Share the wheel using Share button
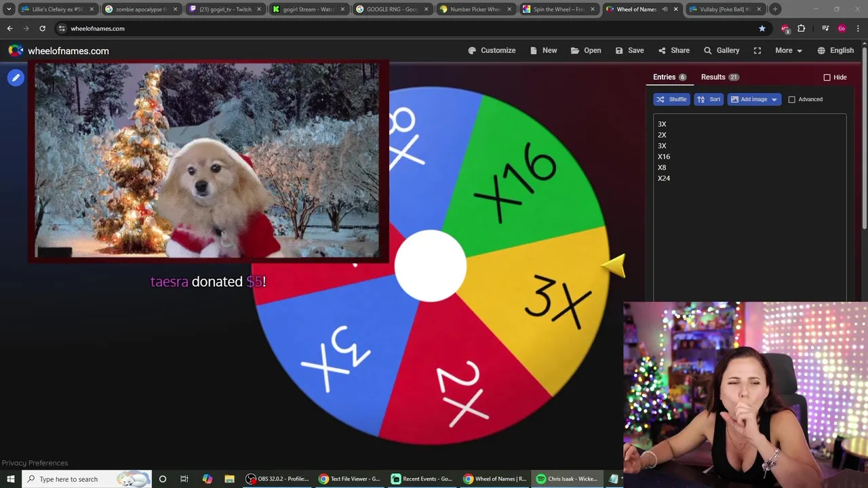This screenshot has width=868, height=488. pyautogui.click(x=673, y=51)
